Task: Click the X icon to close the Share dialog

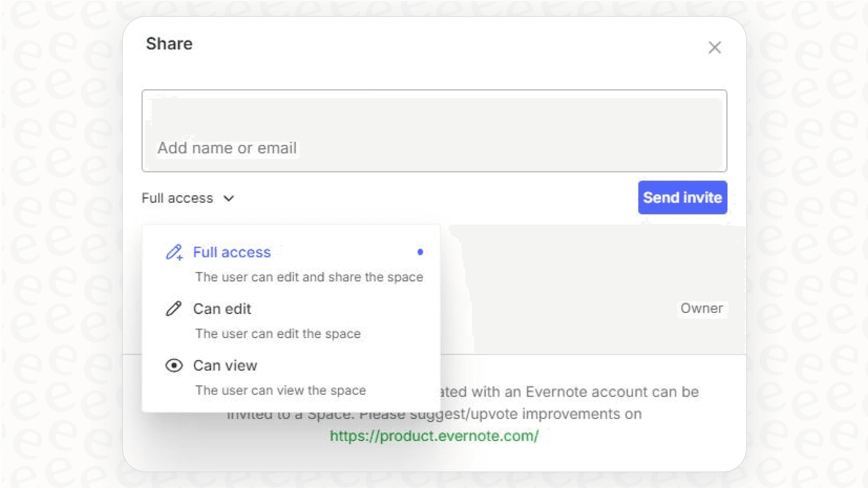Action: click(715, 47)
